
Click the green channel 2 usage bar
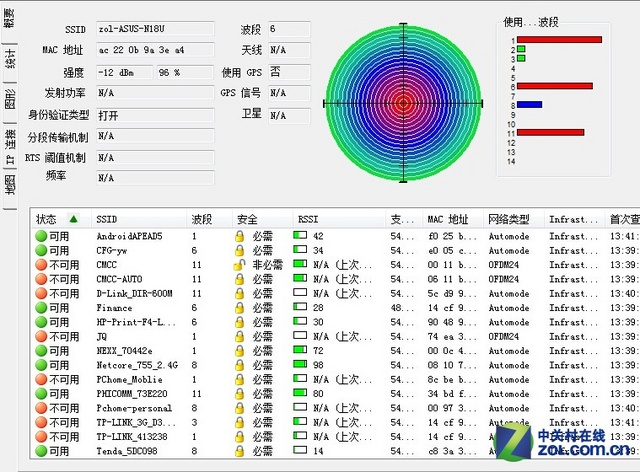tap(521, 49)
